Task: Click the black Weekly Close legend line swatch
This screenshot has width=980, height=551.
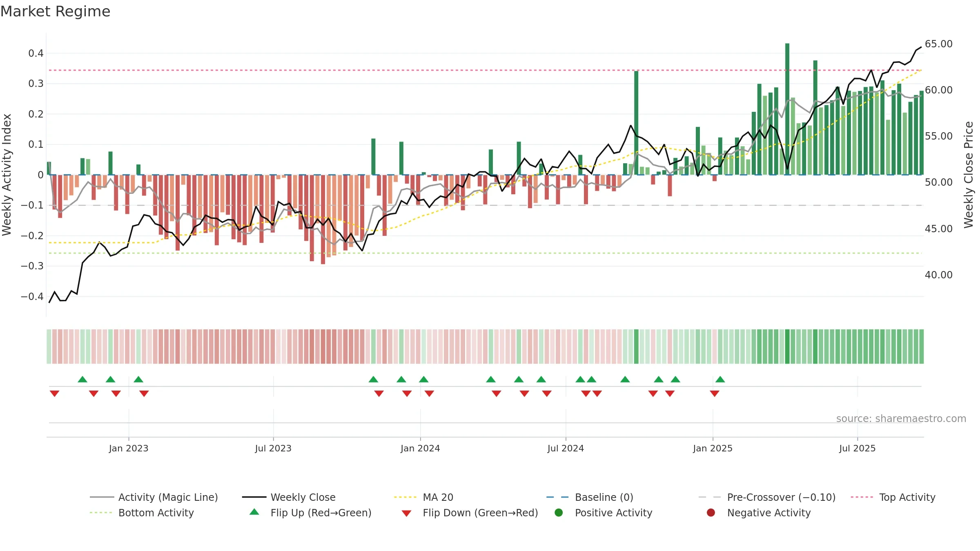Action: point(254,497)
